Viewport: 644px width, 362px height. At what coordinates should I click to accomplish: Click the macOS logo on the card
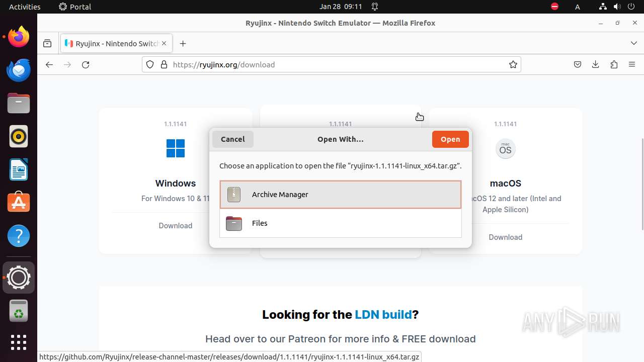pyautogui.click(x=506, y=149)
